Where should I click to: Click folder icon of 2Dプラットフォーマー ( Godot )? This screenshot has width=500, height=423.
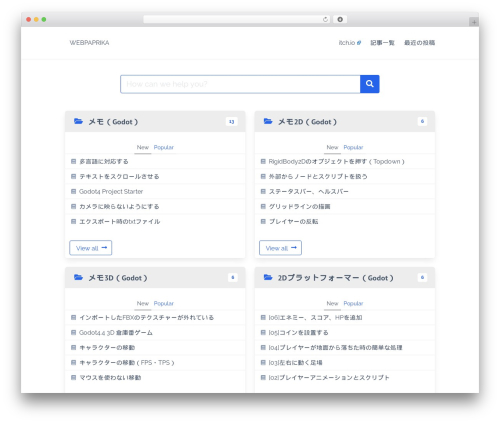[268, 277]
